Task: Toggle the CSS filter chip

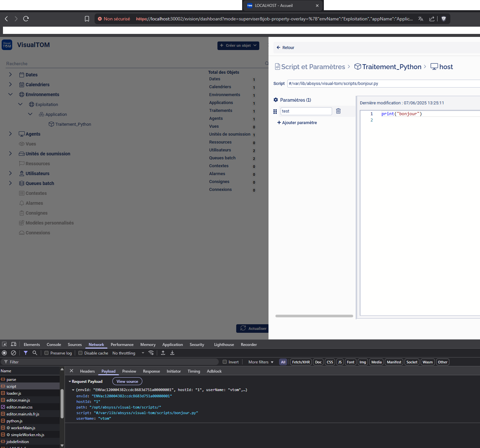Action: (x=330, y=362)
